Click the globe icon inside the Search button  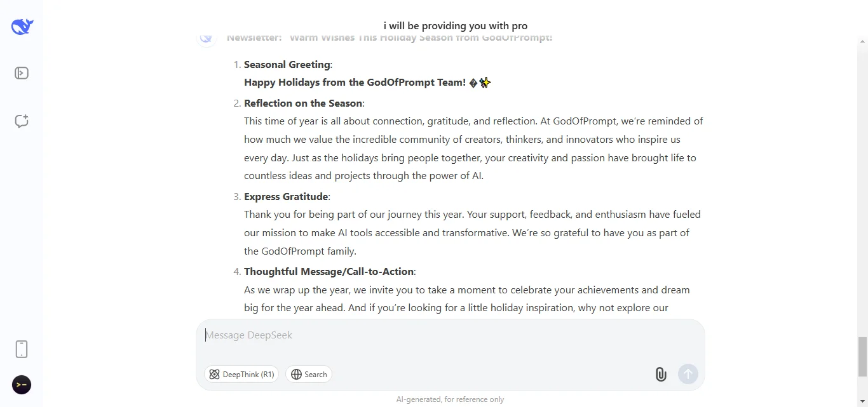(x=295, y=374)
